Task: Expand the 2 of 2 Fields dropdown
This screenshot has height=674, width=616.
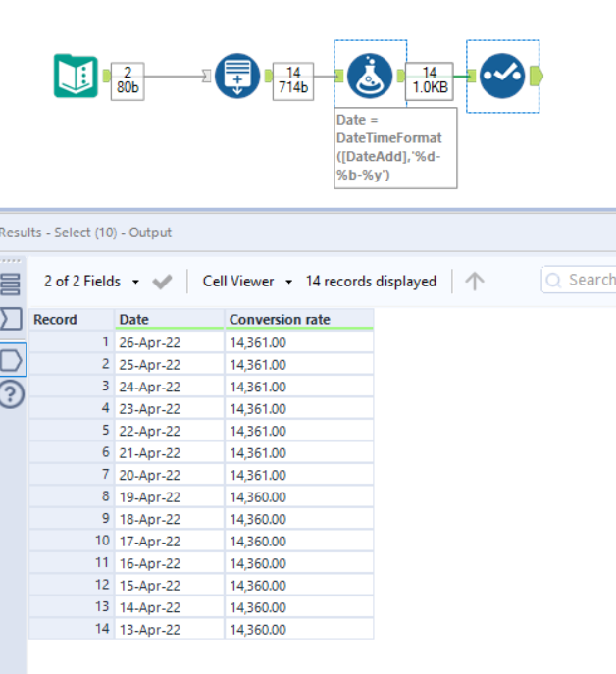Action: click(88, 282)
